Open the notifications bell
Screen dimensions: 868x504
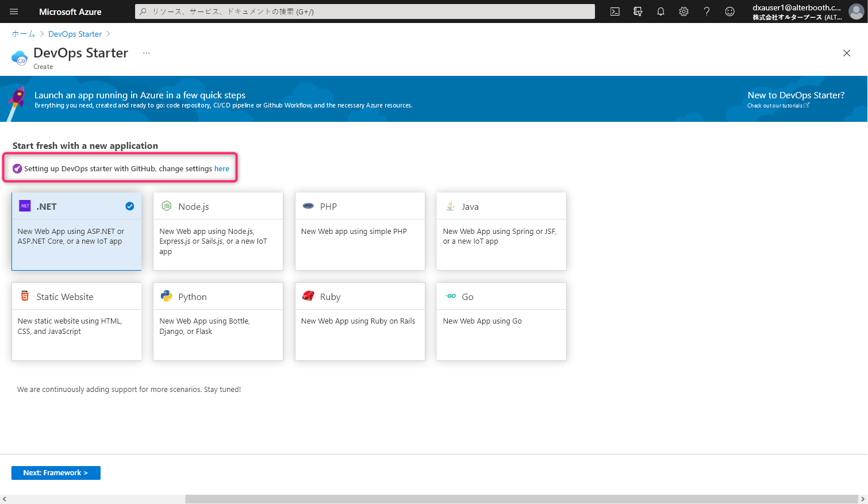[x=660, y=11]
